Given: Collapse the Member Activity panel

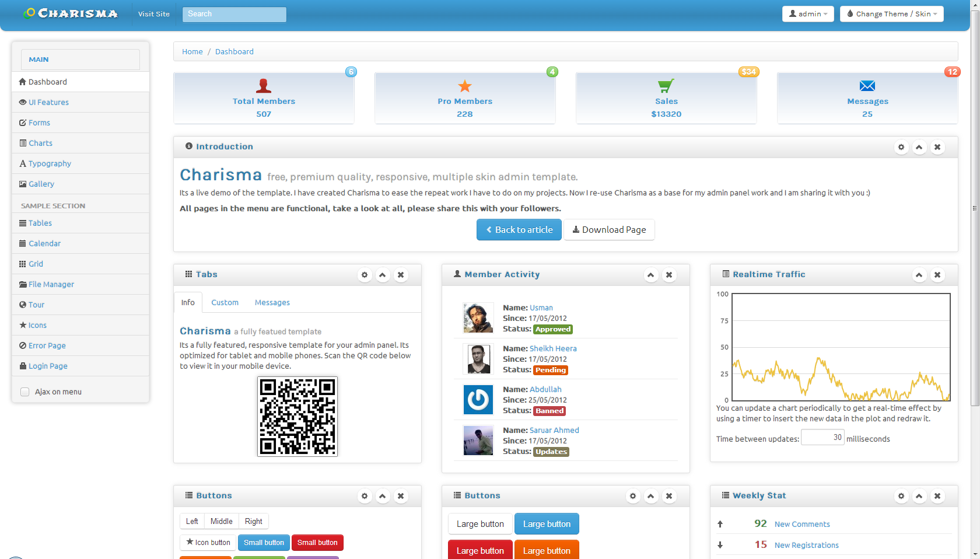Looking at the screenshot, I should (651, 275).
